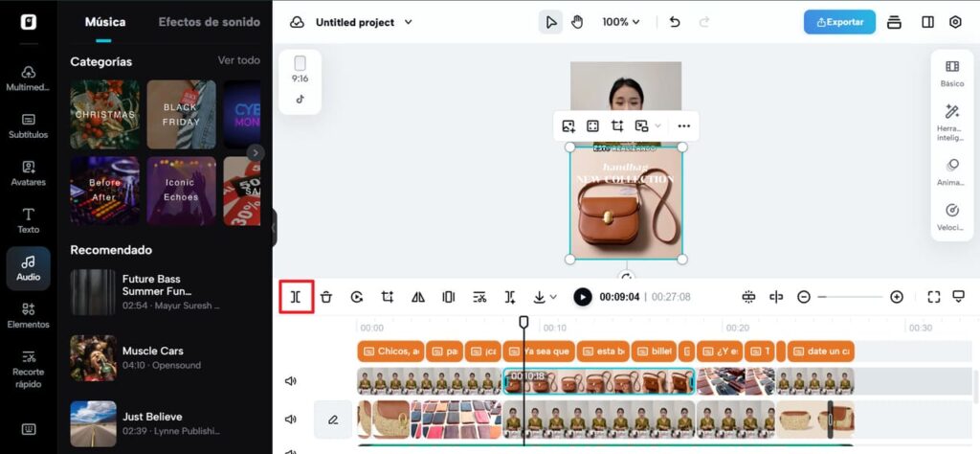The image size is (980, 454).
Task: Mute the first video track
Action: coord(291,381)
